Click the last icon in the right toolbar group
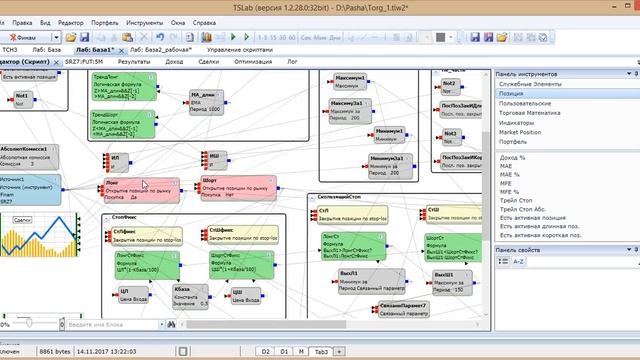The image size is (640, 360). [x=543, y=38]
